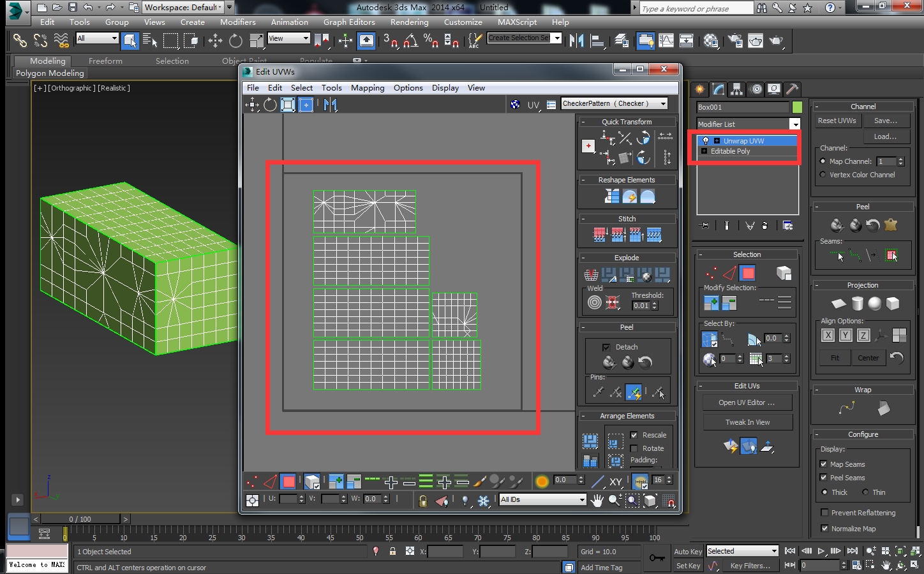
Task: Toggle the Rescale checkbox in Arrange Elements
Action: [634, 435]
